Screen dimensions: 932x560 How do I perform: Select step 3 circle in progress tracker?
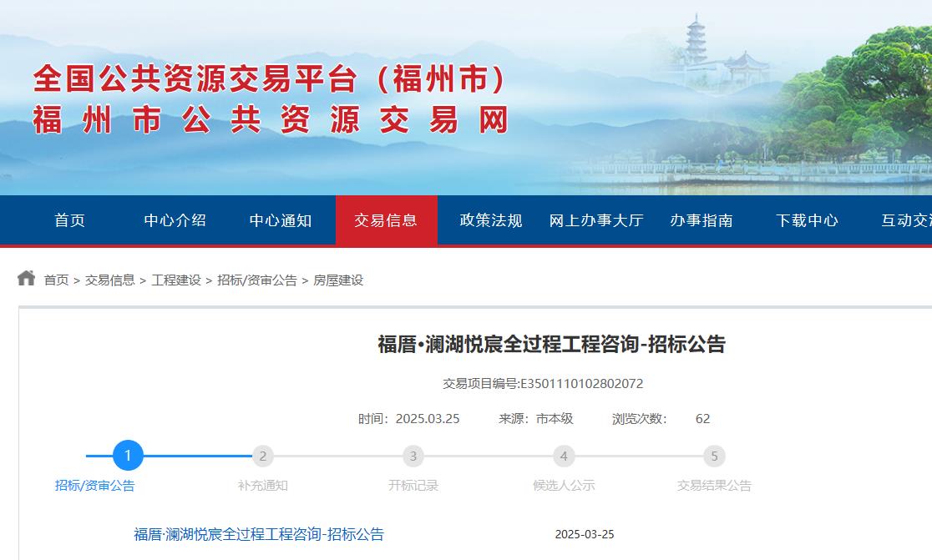tap(413, 456)
